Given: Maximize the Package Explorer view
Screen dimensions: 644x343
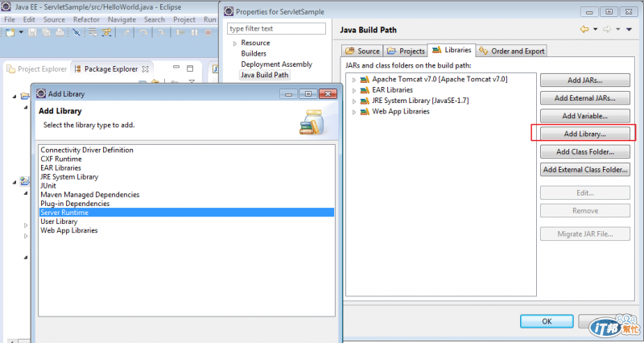Looking at the screenshot, I should click(x=190, y=68).
